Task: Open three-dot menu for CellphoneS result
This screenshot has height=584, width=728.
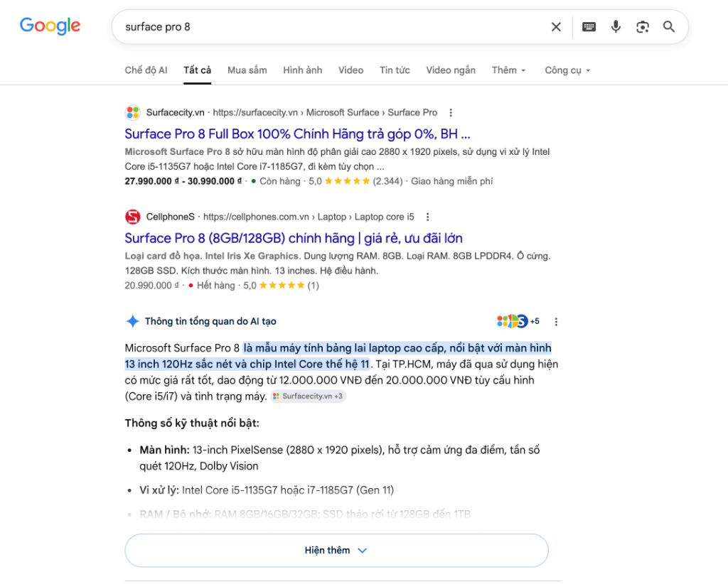Action: pos(427,217)
